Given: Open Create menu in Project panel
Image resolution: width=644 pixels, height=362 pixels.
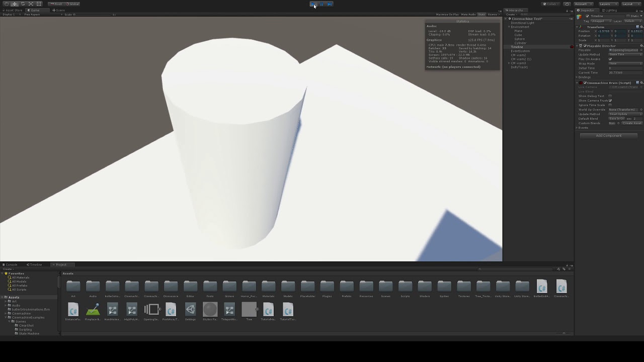Looking at the screenshot, I should click(8, 269).
